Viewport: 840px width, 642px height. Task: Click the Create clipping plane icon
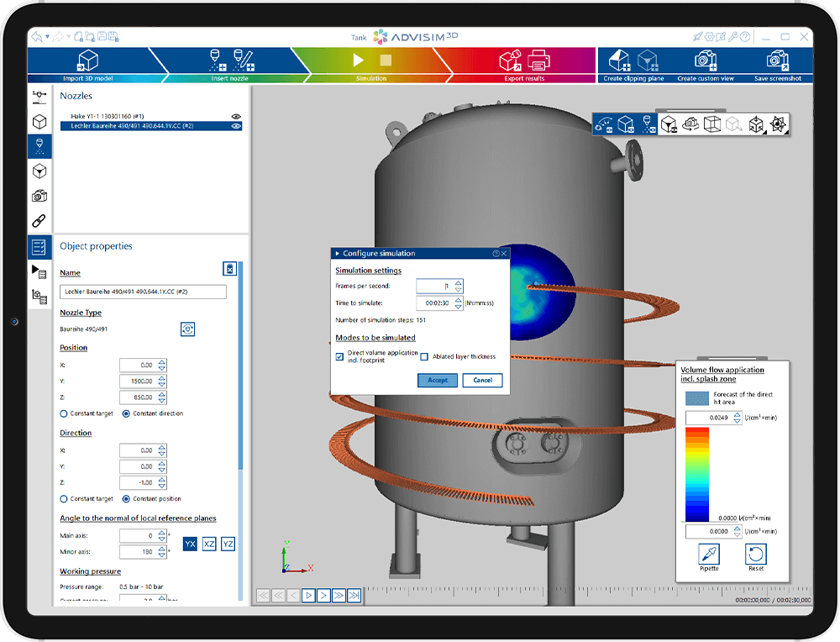(620, 61)
